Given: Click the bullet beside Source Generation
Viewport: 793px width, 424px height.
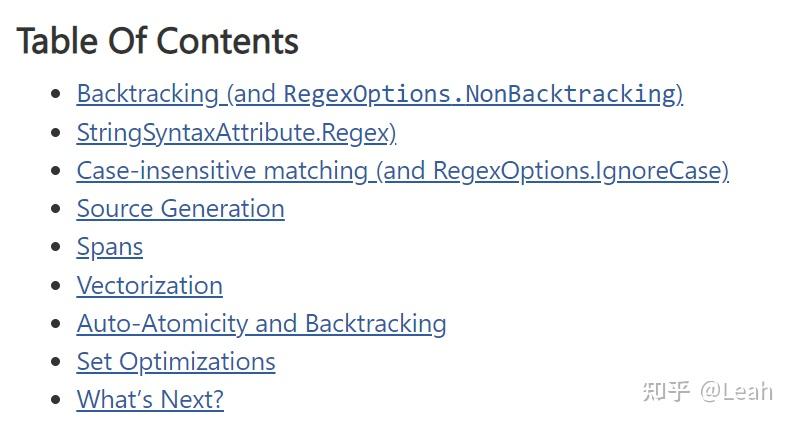Looking at the screenshot, I should 56,208.
